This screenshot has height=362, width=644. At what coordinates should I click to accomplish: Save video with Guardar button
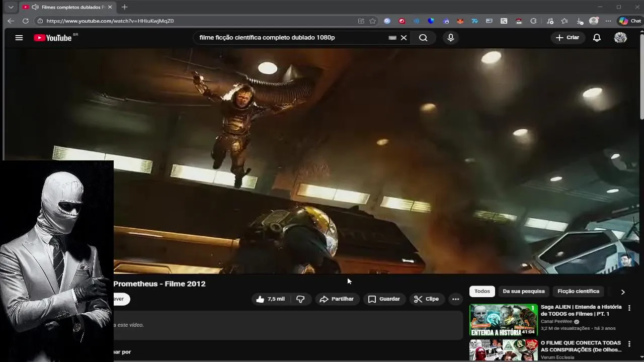[384, 299]
